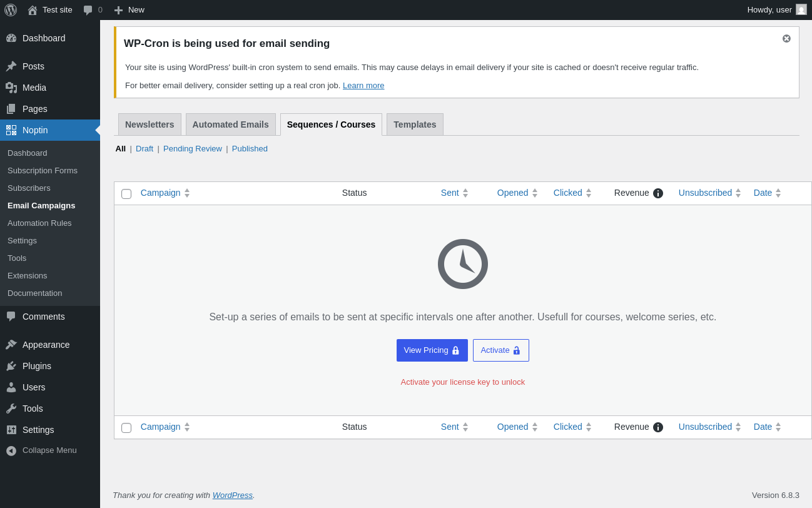Click the clock icon in the empty state
This screenshot has width=812, height=508.
pyautogui.click(x=463, y=264)
